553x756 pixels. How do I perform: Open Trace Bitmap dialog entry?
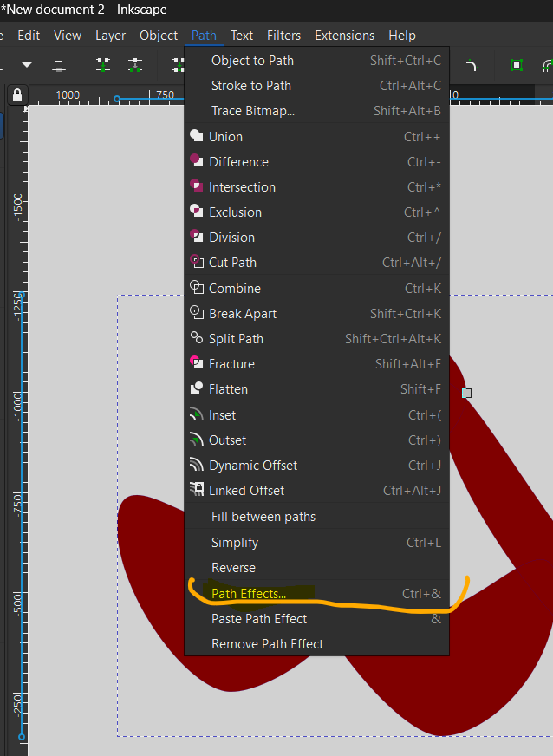[x=316, y=111]
